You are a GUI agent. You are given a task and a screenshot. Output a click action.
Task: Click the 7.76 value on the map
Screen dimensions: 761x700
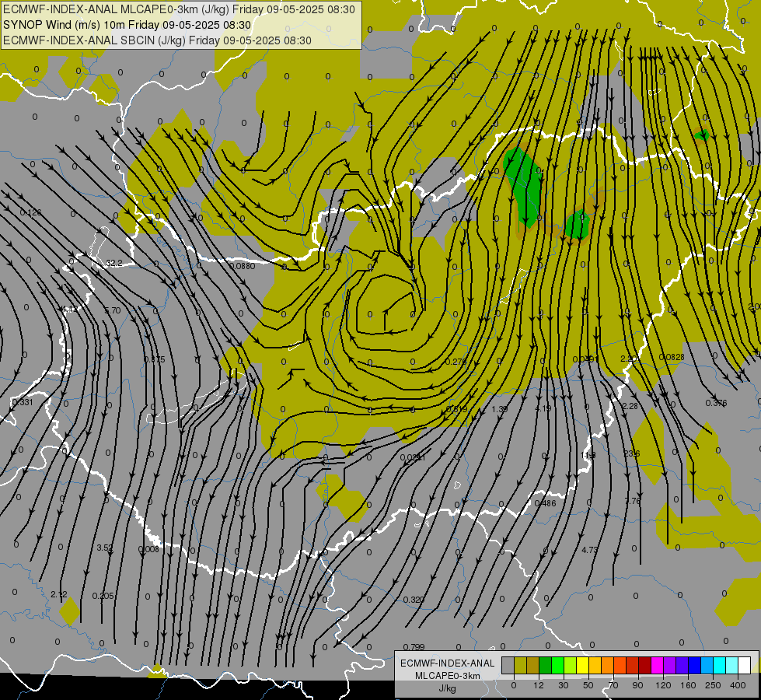coord(633,501)
